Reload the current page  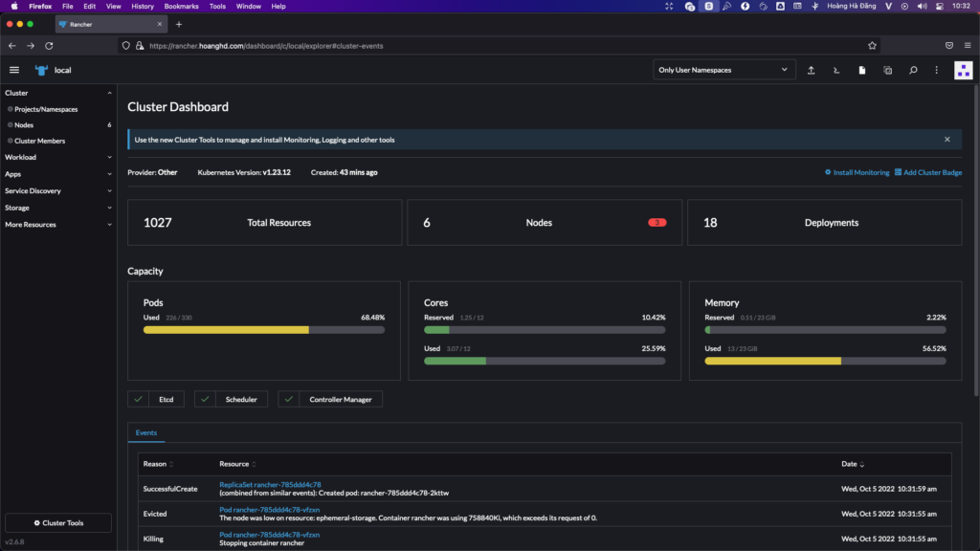[49, 46]
